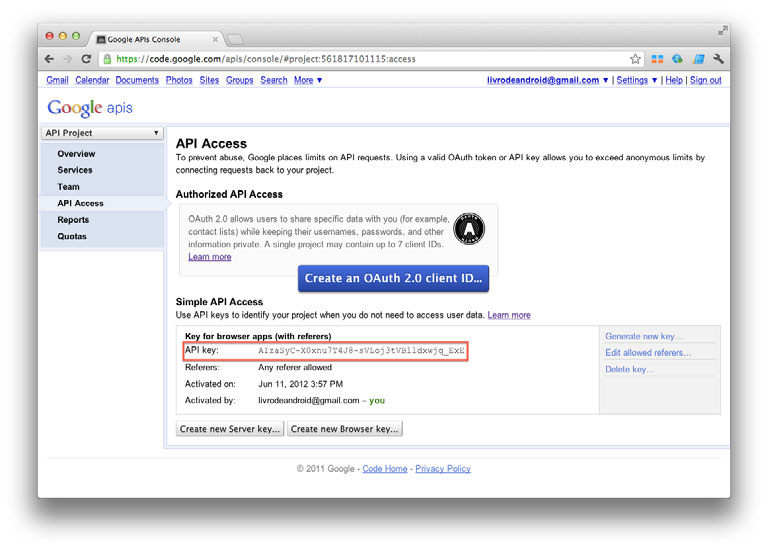Bookmark the page with the star icon
This screenshot has height=550, width=768.
(x=635, y=59)
